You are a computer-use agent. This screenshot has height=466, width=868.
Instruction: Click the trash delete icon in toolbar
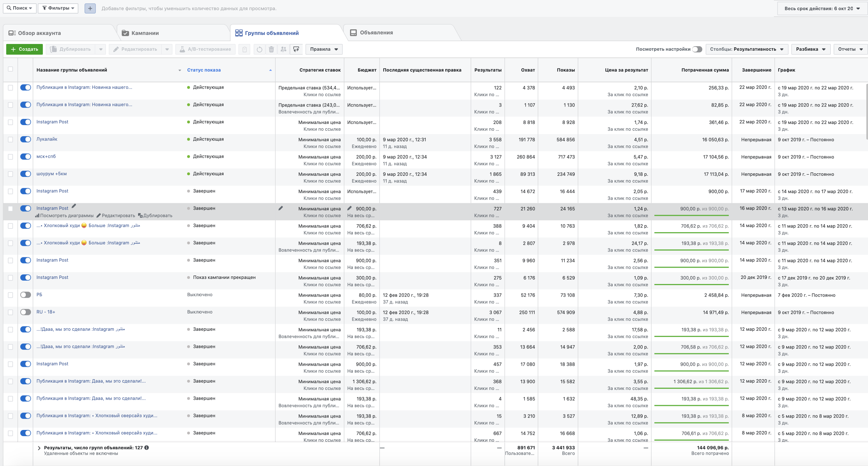[x=271, y=49]
